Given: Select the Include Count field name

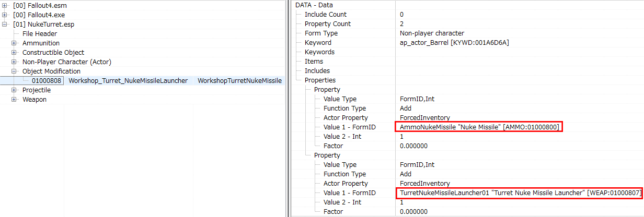Looking at the screenshot, I should (326, 15).
